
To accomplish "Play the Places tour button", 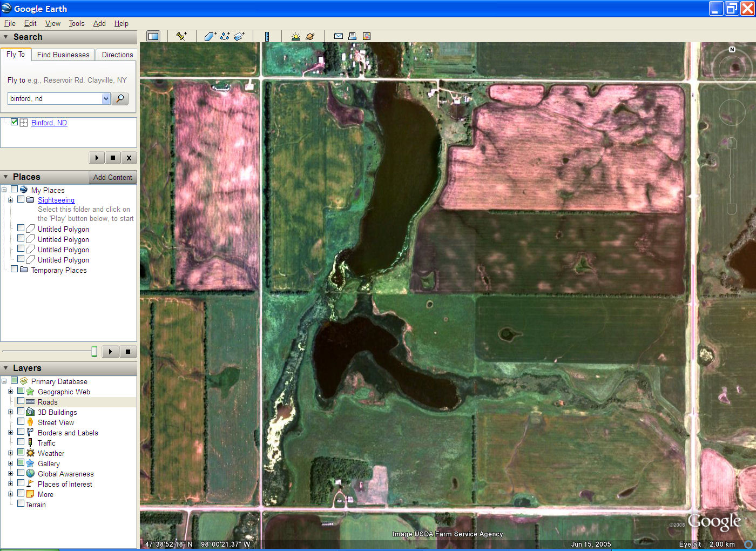I will click(x=110, y=352).
